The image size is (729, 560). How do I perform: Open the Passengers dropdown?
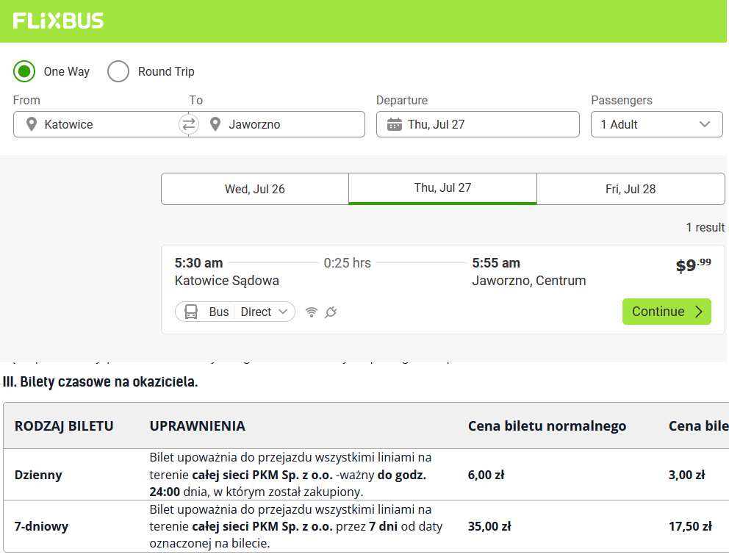click(x=656, y=124)
